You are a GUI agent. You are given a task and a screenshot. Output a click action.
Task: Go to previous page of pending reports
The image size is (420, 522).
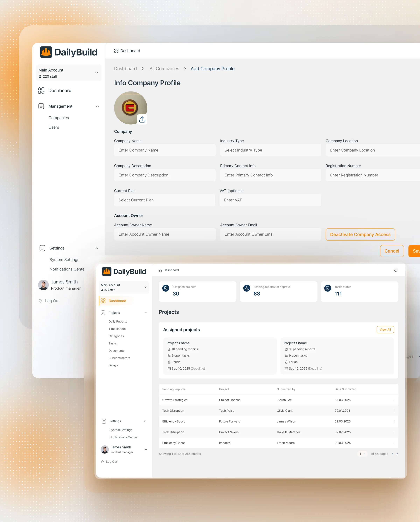click(393, 454)
